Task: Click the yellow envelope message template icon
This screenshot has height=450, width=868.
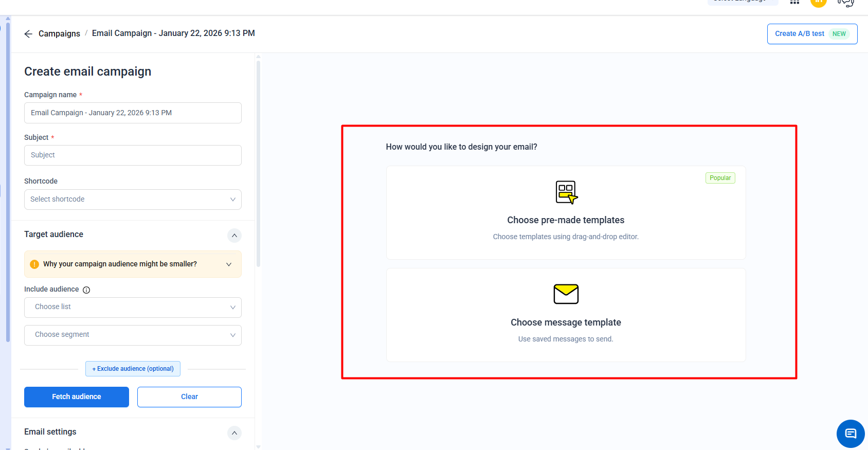Action: 566,294
